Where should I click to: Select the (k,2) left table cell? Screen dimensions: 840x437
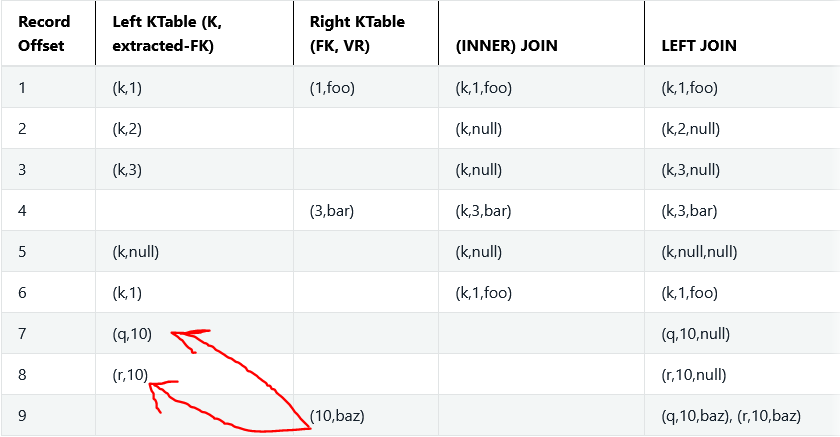pos(127,129)
